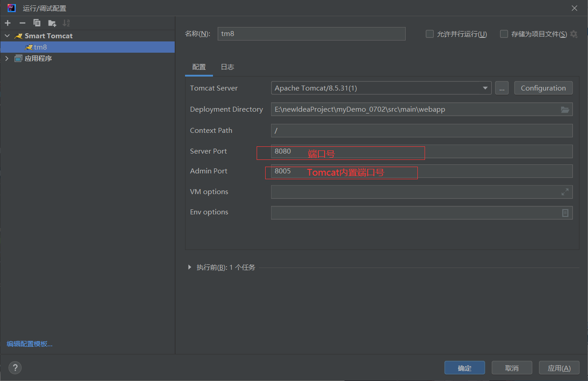Click the Tomcat Server label text
The height and width of the screenshot is (381, 588).
214,88
